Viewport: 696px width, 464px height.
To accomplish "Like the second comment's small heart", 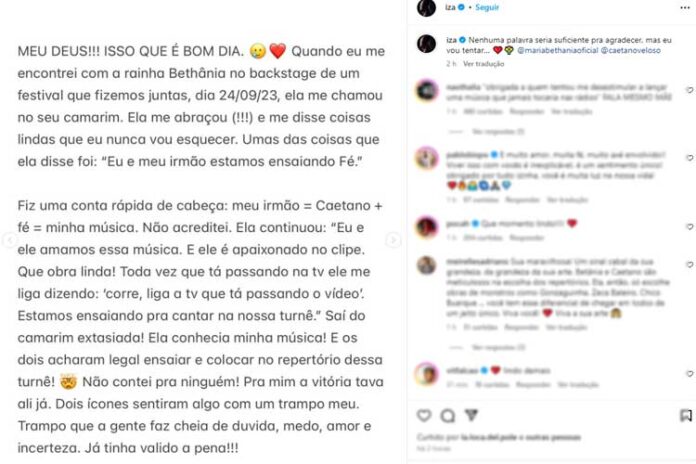I will point(689,158).
